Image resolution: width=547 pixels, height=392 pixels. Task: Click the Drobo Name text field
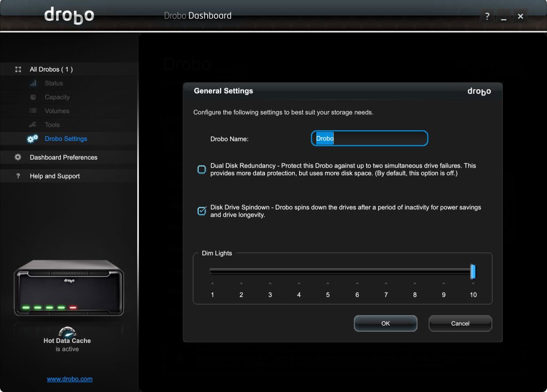tap(370, 138)
